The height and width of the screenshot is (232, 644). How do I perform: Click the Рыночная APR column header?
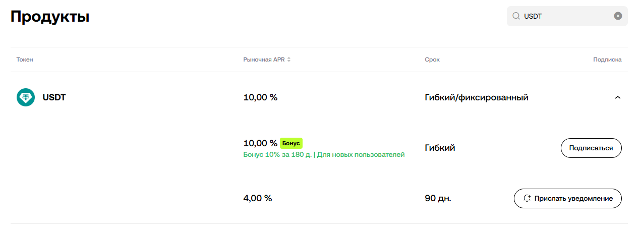point(264,60)
